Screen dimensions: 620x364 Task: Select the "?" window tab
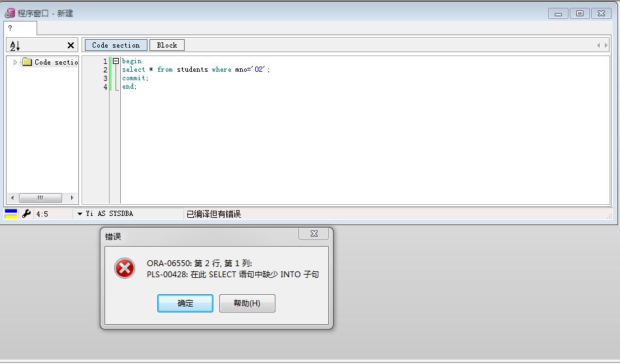(20, 28)
